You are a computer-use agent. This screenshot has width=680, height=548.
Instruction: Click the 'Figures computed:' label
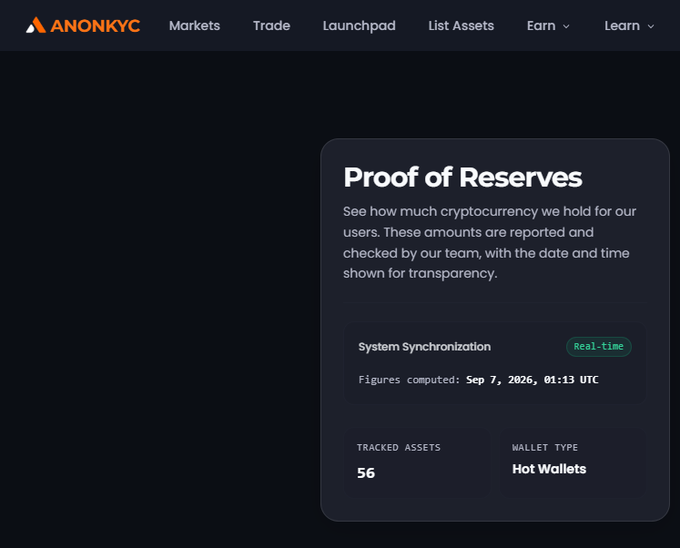coord(409,380)
